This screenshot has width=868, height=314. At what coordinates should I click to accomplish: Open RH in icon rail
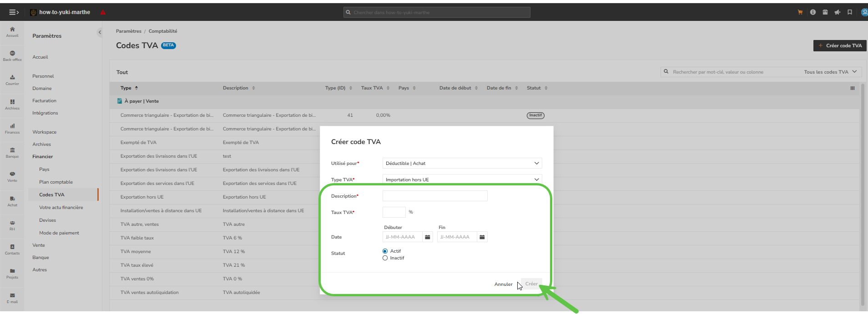click(12, 225)
